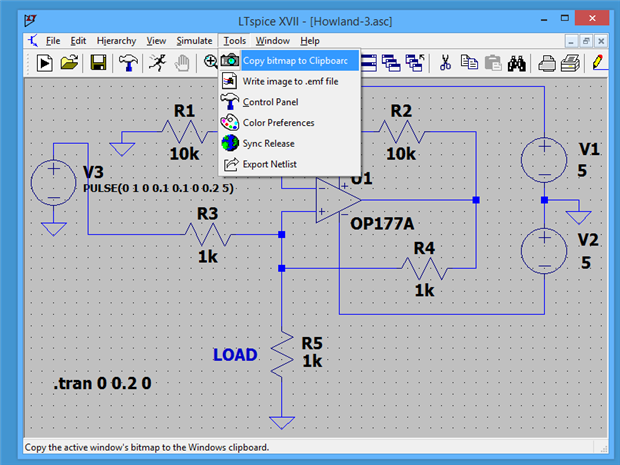Open the Simulate menu
Image resolution: width=620 pixels, height=465 pixels.
click(194, 41)
